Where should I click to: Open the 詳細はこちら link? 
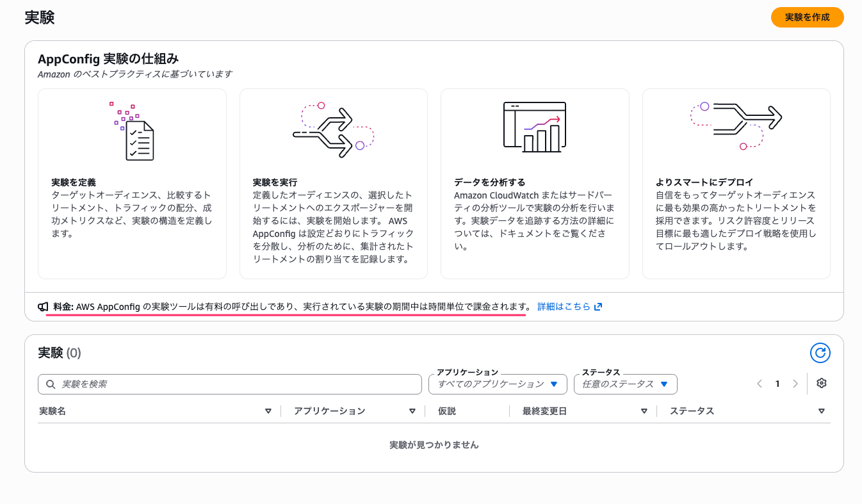pos(564,307)
